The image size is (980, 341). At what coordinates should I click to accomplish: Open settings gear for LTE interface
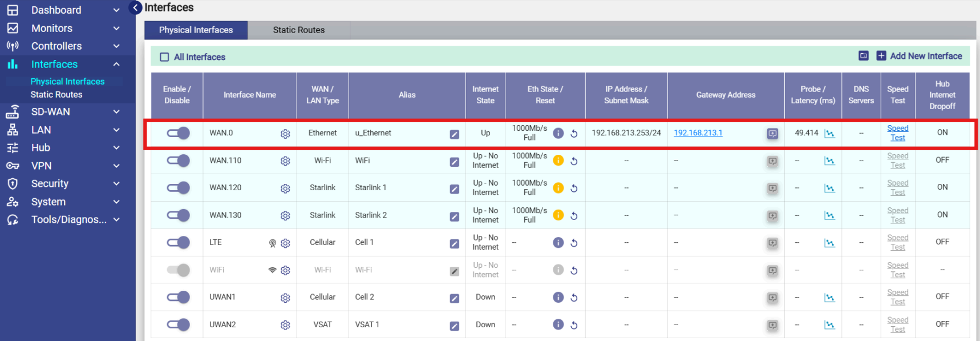coord(285,243)
